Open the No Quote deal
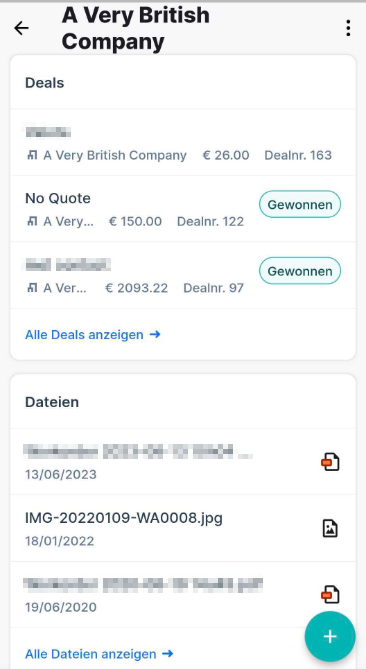 click(x=183, y=209)
